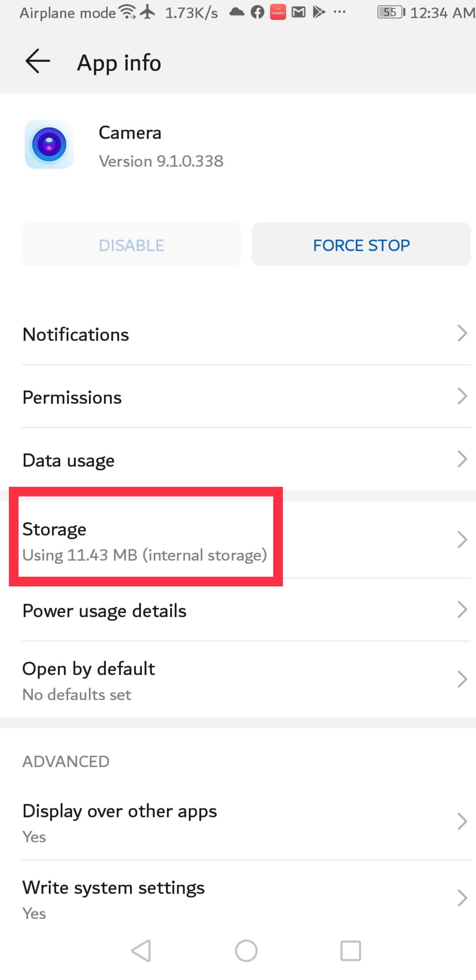Viewport: 476px width, 980px height.
Task: Tap the Huawei AppGallery status bar icon
Action: click(x=278, y=12)
